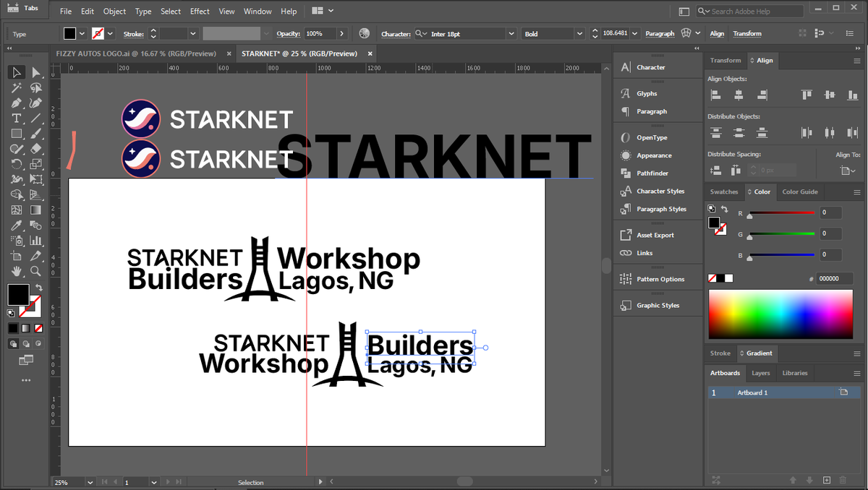The image size is (868, 490).
Task: Select the Pen tool
Action: coord(17,103)
